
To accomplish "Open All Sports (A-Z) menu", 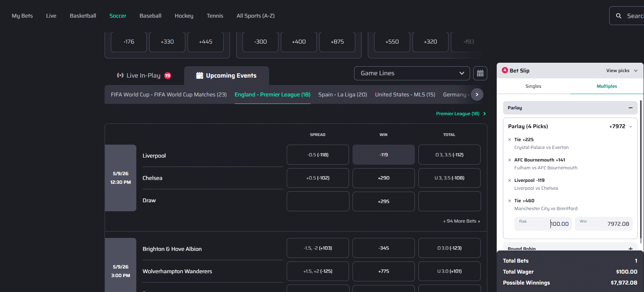I will (256, 16).
